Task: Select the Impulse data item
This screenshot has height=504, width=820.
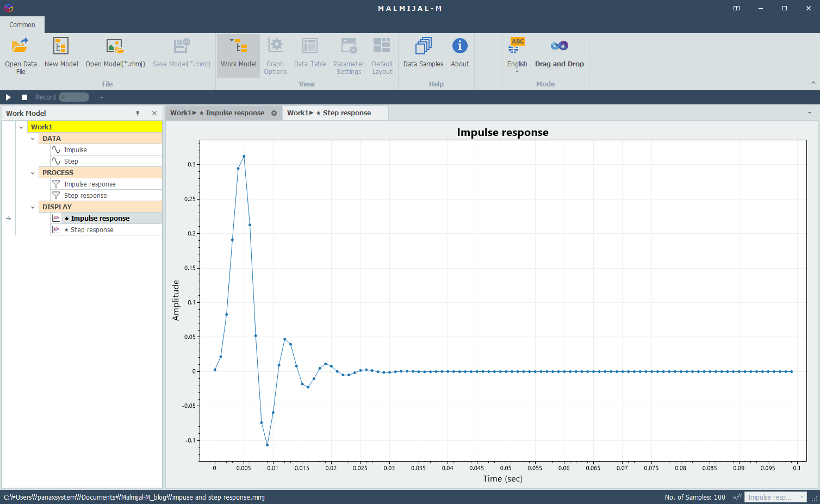Action: pos(106,150)
